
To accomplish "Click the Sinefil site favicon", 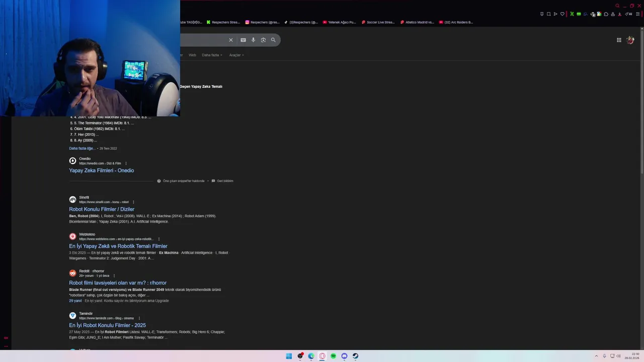I will click(x=72, y=200).
